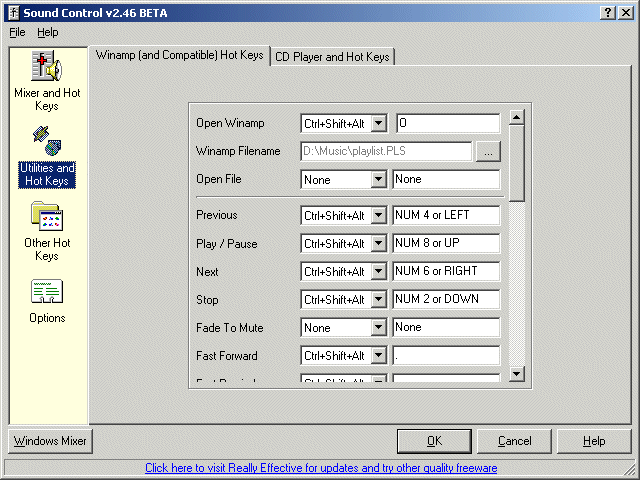Click the Play / Pause label
This screenshot has height=480, width=640.
point(227,244)
